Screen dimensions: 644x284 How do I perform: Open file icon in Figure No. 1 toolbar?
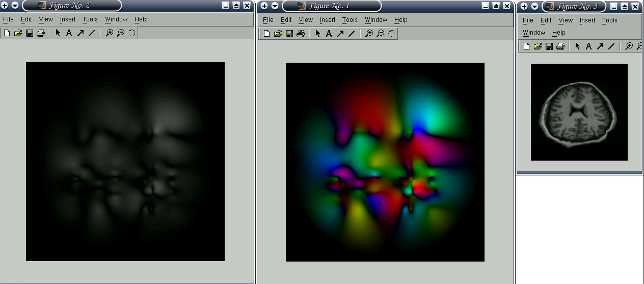tap(278, 34)
